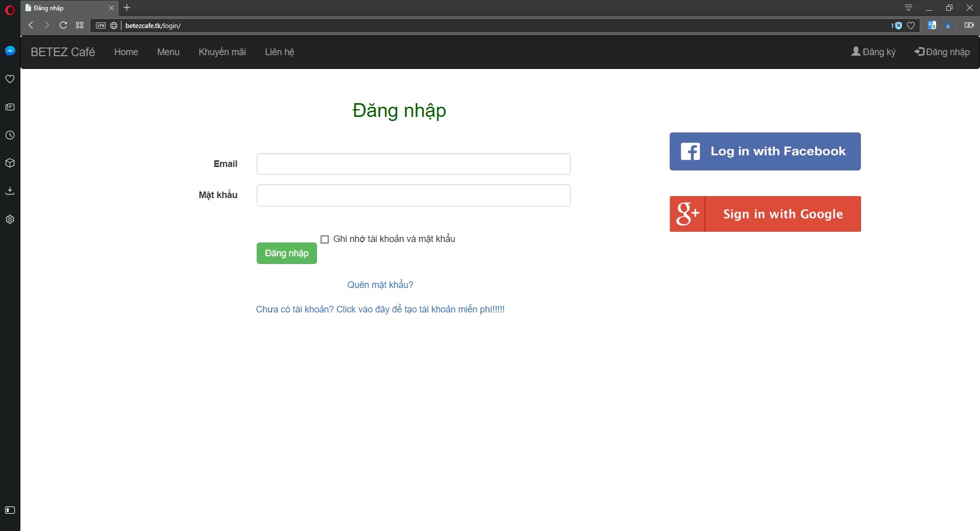Open the tab menu dropdown in title bar
980x531 pixels.
tap(909, 8)
